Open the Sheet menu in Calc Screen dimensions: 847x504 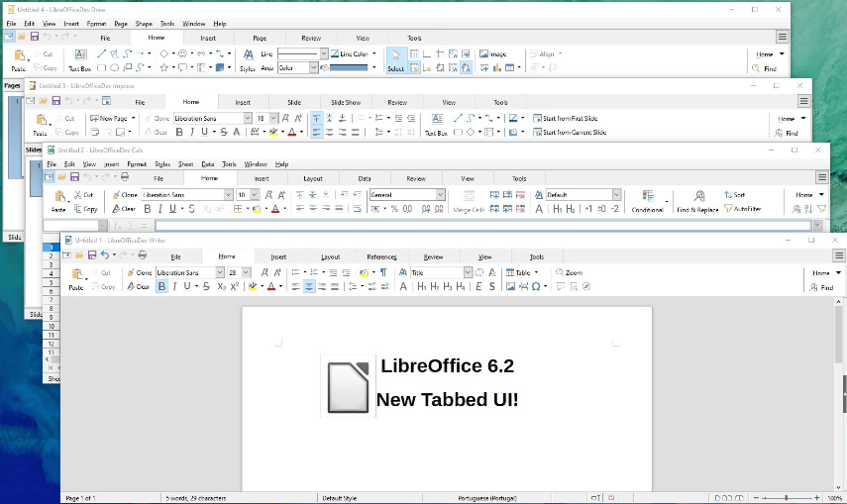186,163
